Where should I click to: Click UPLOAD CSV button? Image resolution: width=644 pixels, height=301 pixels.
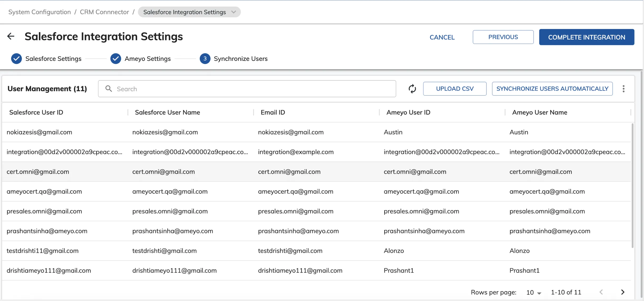(x=455, y=89)
